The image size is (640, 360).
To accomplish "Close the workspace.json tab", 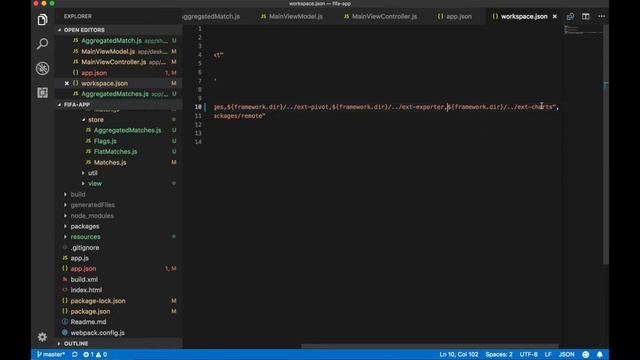I will [554, 16].
